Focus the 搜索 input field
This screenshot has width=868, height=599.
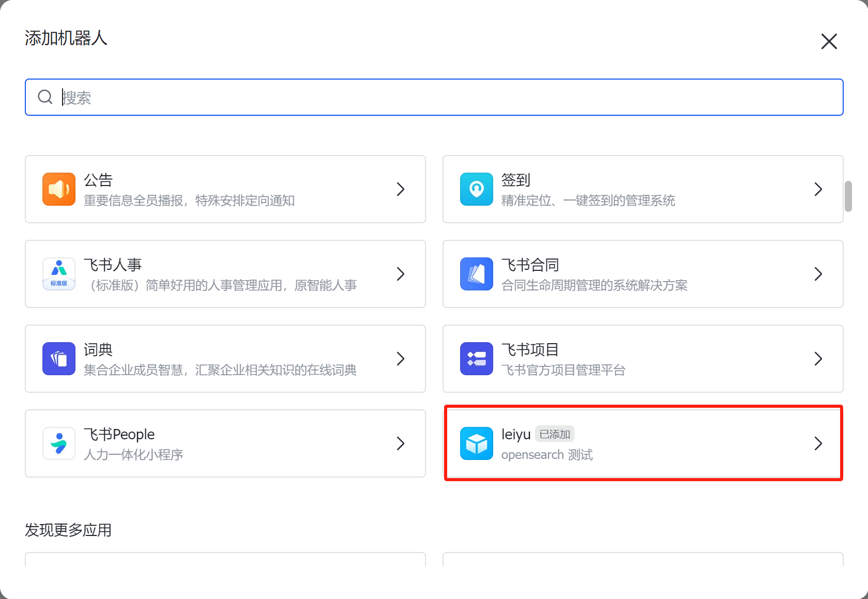click(434, 97)
